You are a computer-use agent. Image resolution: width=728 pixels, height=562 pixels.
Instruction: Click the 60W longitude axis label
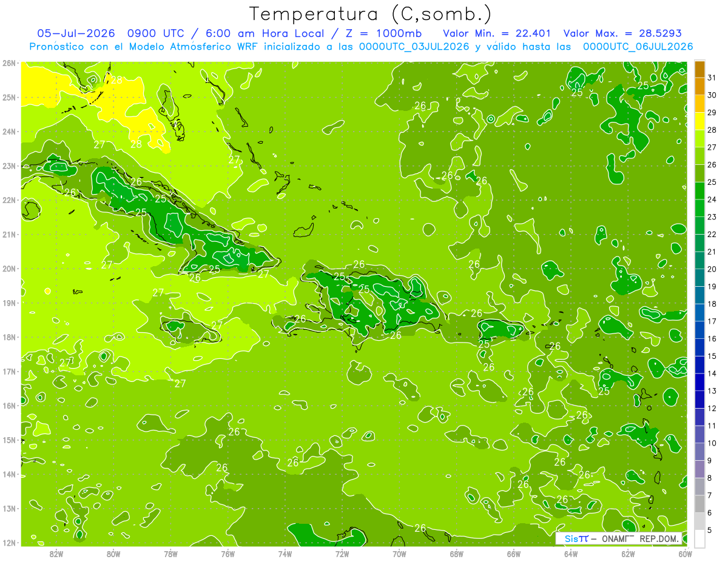tap(686, 554)
